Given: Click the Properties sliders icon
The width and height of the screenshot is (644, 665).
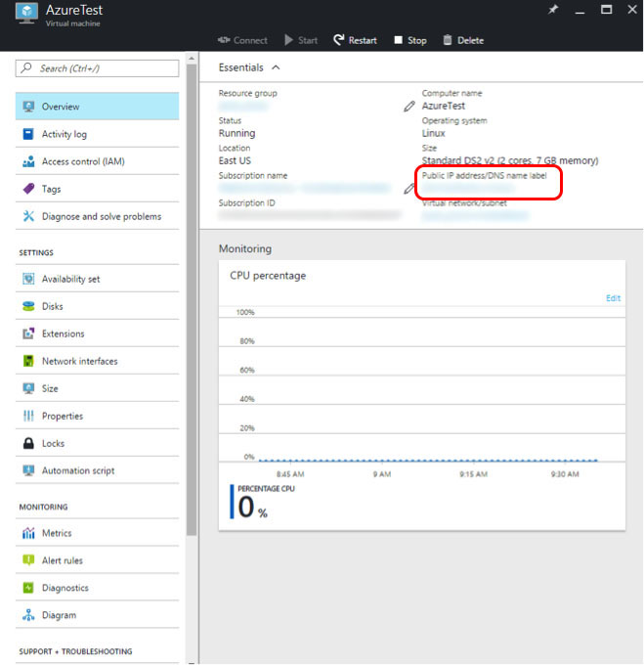Looking at the screenshot, I should coord(28,416).
